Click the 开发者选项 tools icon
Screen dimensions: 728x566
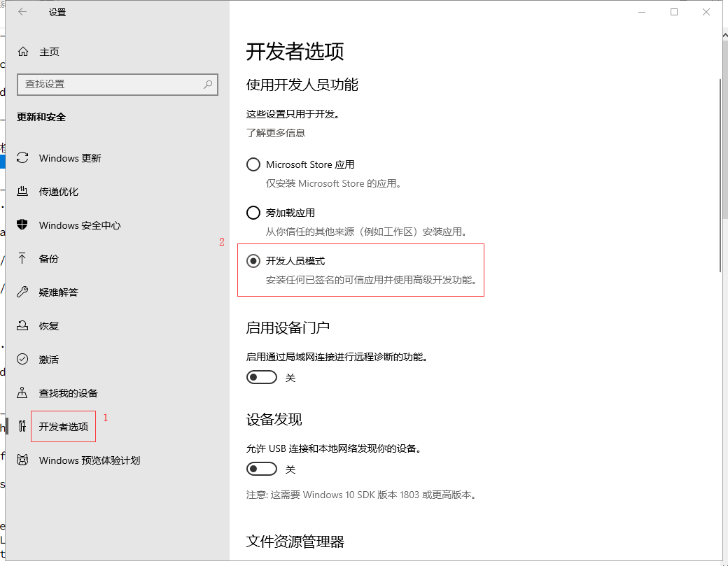(x=22, y=426)
